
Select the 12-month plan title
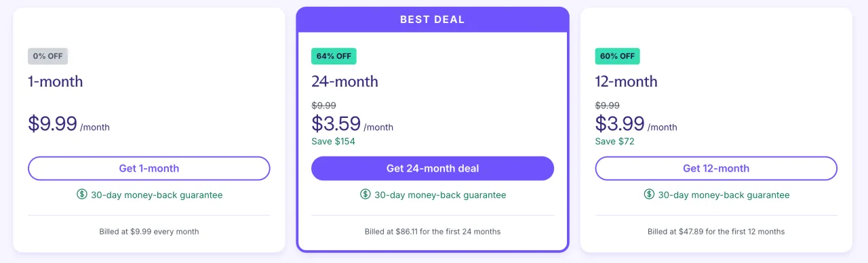[627, 81]
